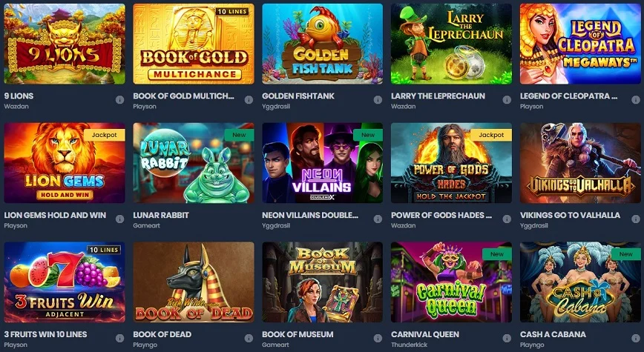Screen dimensions: 644x352
Task: Open Larry the Leprechaun info icon
Action: (507, 100)
